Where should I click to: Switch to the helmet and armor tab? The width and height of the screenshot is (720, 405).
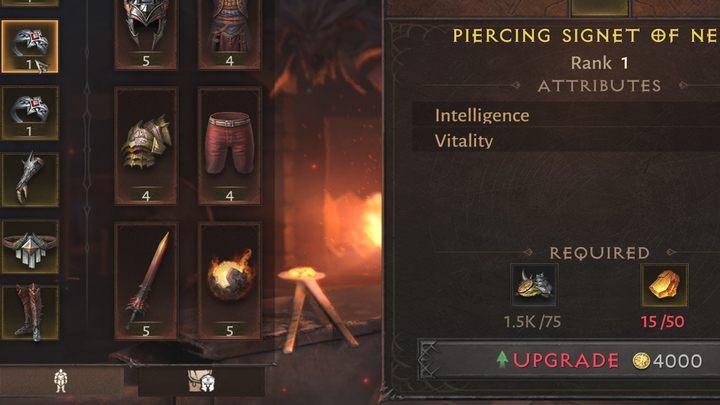201,381
